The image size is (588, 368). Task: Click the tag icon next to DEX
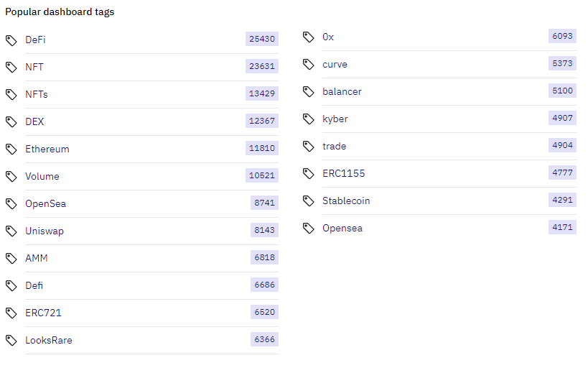pyautogui.click(x=11, y=122)
